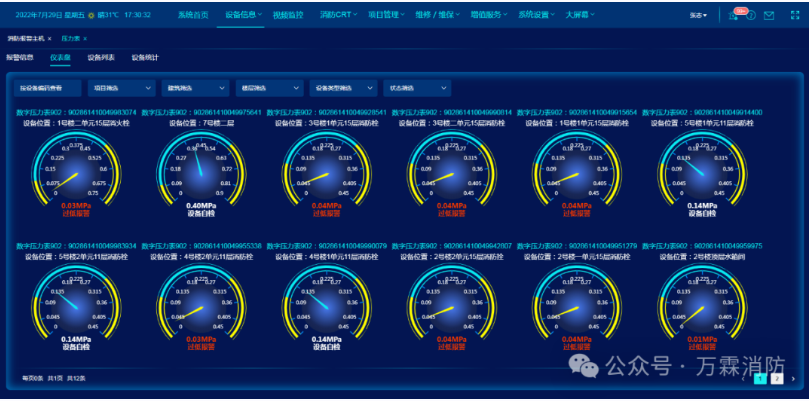Toggle fullscreen with the expand arrows icon
Screen dimensions: 809x401
[795, 15]
